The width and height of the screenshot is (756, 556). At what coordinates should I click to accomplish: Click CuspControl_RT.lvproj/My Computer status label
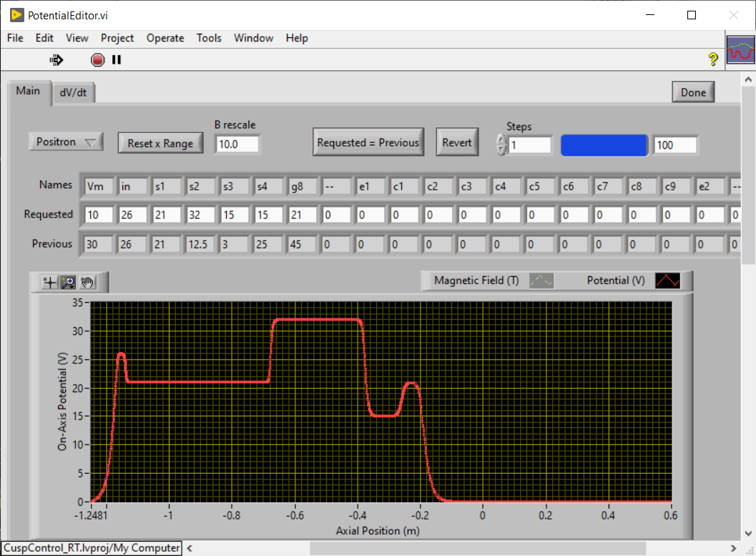(x=92, y=548)
